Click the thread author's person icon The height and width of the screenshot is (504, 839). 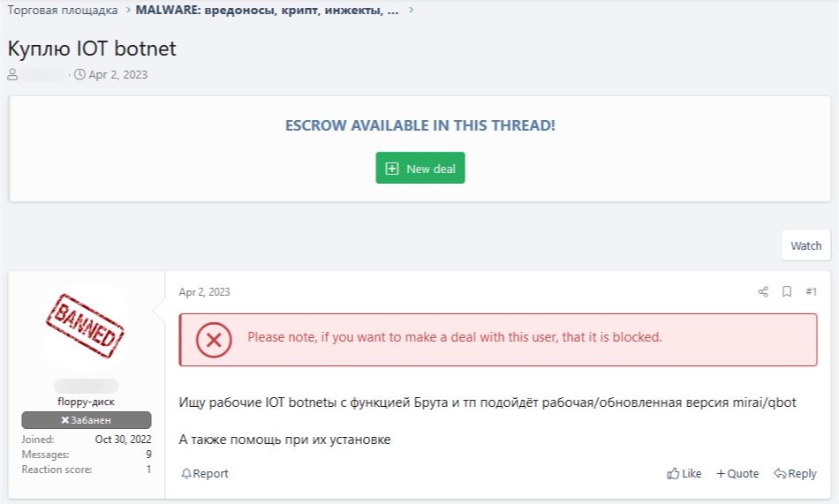(x=13, y=75)
